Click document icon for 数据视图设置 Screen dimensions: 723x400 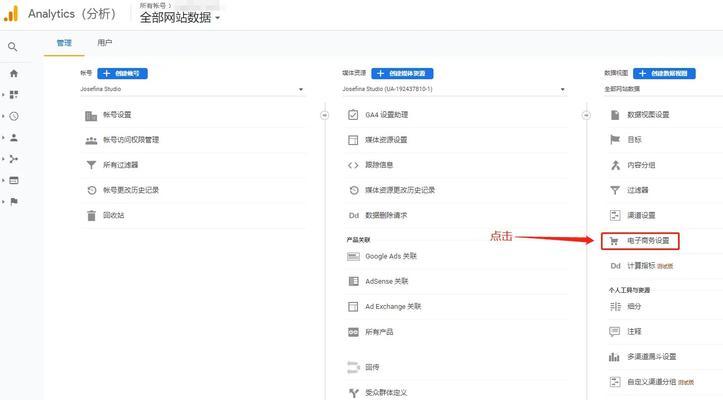click(615, 115)
